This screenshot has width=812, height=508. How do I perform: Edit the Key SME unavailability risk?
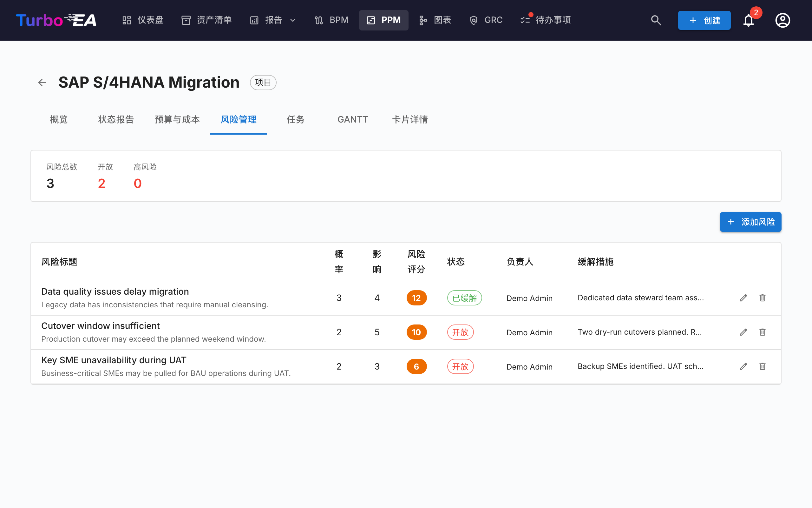(x=743, y=366)
